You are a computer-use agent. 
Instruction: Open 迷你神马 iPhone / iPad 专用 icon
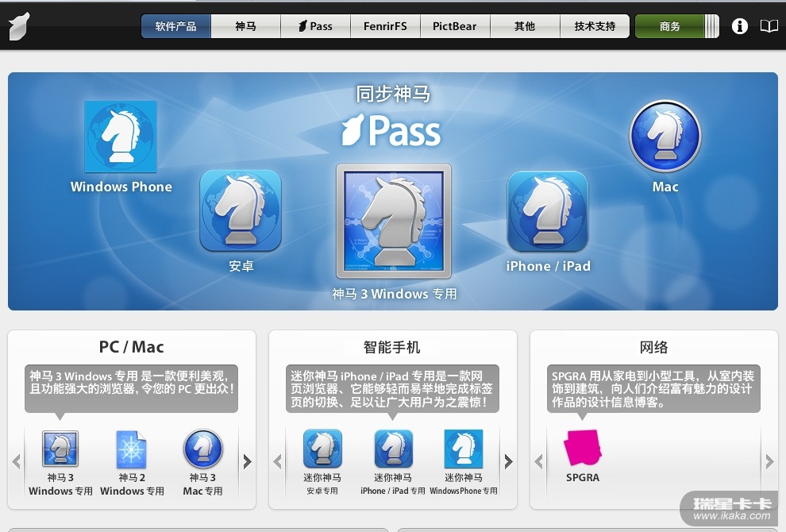click(394, 449)
